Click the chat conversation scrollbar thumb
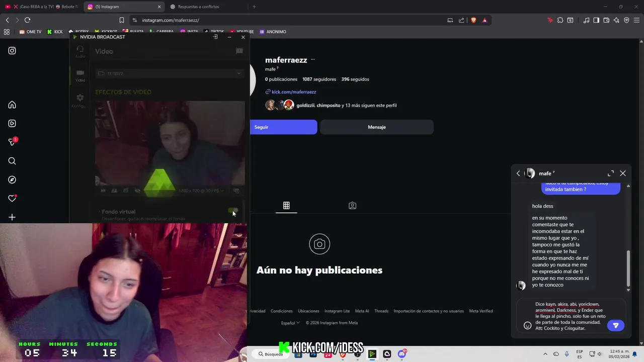 click(x=628, y=267)
